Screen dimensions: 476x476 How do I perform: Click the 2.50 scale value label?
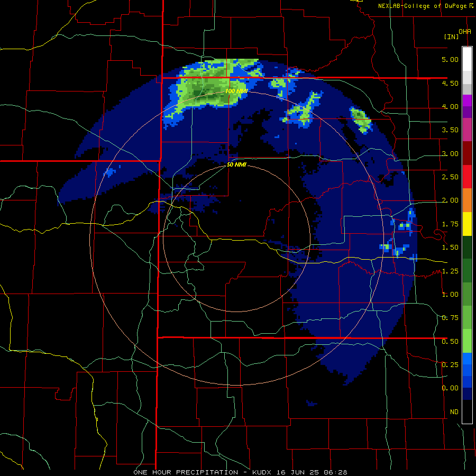click(450, 177)
